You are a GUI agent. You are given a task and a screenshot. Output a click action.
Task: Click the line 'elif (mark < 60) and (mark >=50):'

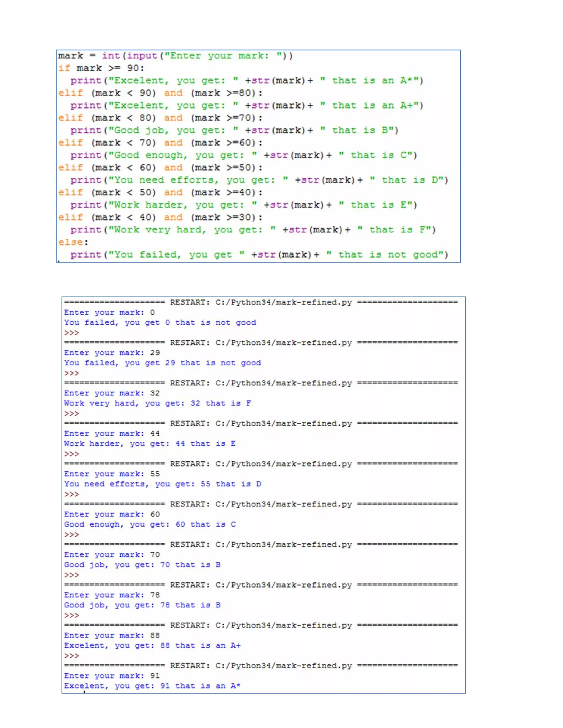coord(161,168)
